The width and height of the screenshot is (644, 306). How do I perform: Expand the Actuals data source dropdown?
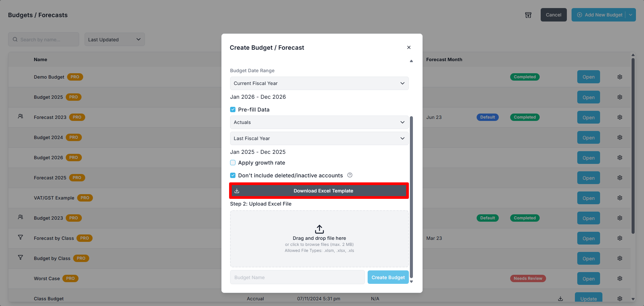click(319, 122)
